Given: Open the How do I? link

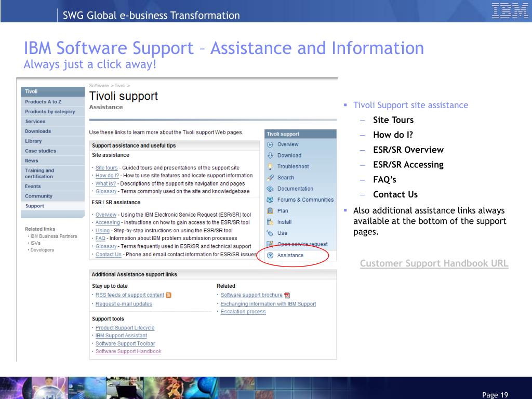Looking at the screenshot, I should [107, 176].
